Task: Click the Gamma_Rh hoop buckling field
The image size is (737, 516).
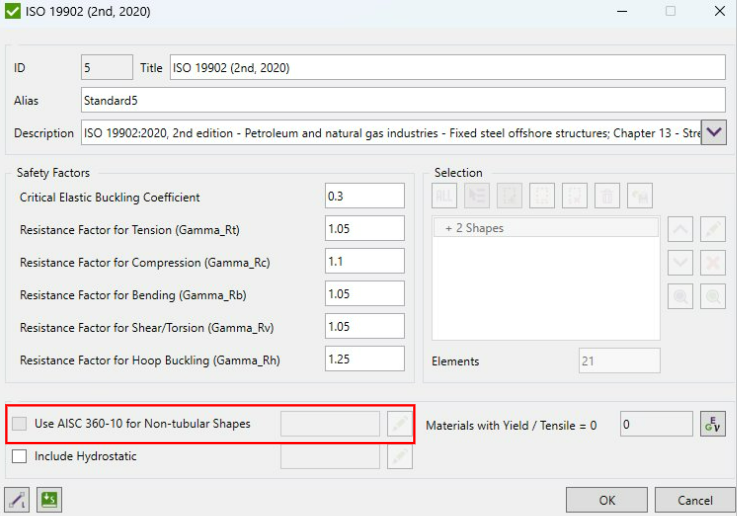Action: pyautogui.click(x=364, y=359)
